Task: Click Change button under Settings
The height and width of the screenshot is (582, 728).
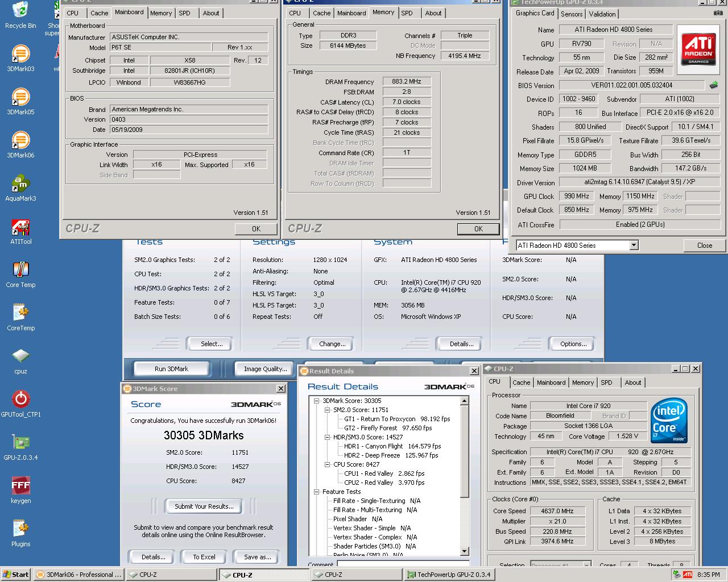Action: point(332,344)
